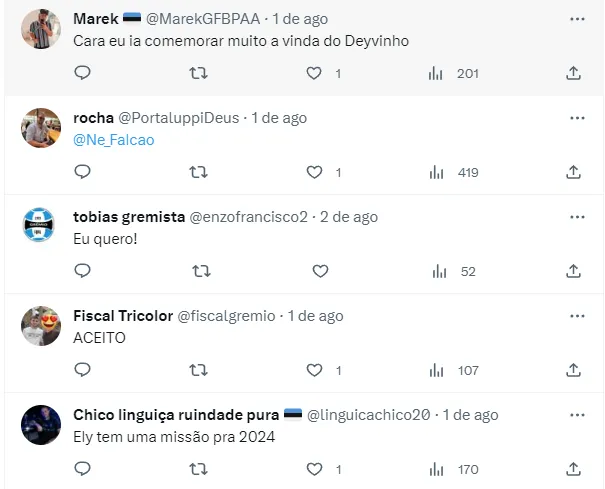Like Fiscal Tricolor's "ACEITO" tweet
605x489 pixels.
(x=315, y=370)
